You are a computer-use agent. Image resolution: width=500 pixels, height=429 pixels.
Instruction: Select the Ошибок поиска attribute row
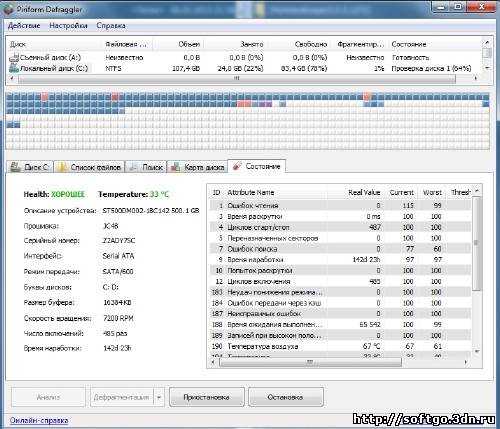[x=340, y=249]
